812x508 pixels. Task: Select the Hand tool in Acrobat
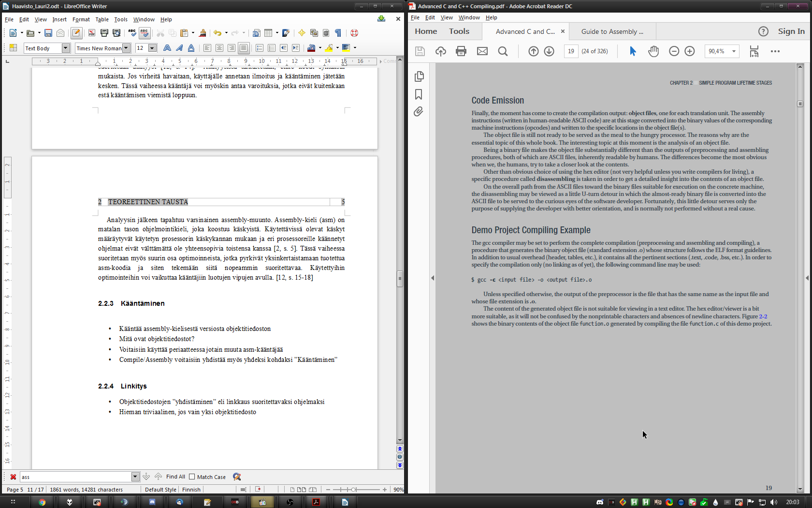coord(653,51)
